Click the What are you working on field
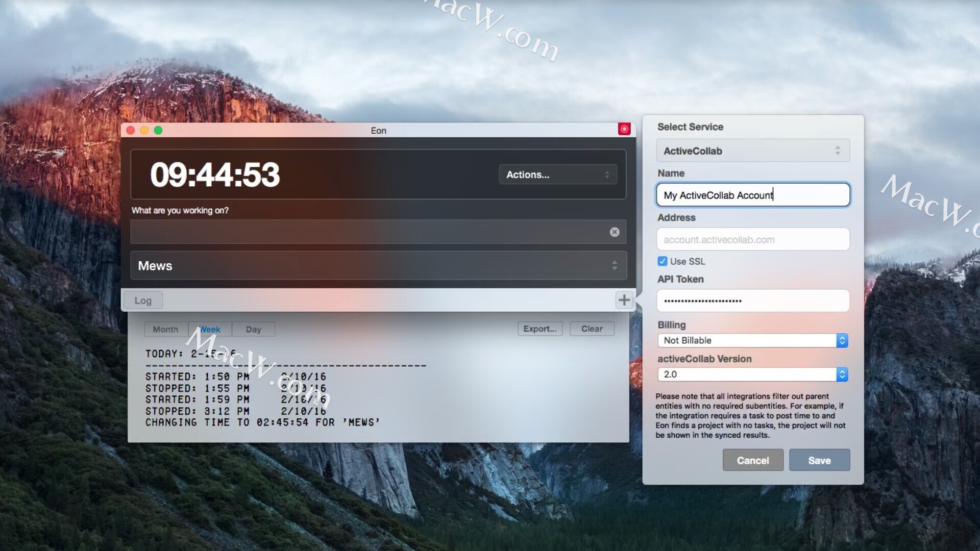The width and height of the screenshot is (980, 551). 378,232
